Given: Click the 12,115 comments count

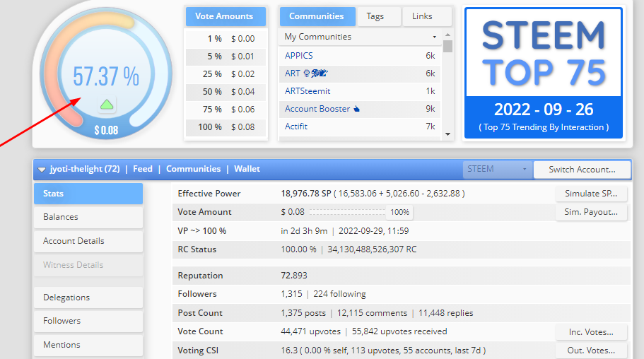Looking at the screenshot, I should (x=372, y=313).
